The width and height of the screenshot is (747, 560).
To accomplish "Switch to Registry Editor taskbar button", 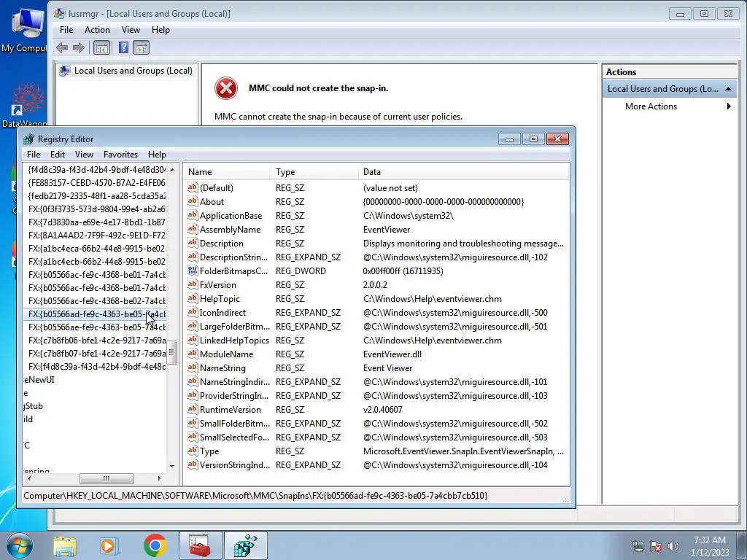I will (x=246, y=545).
